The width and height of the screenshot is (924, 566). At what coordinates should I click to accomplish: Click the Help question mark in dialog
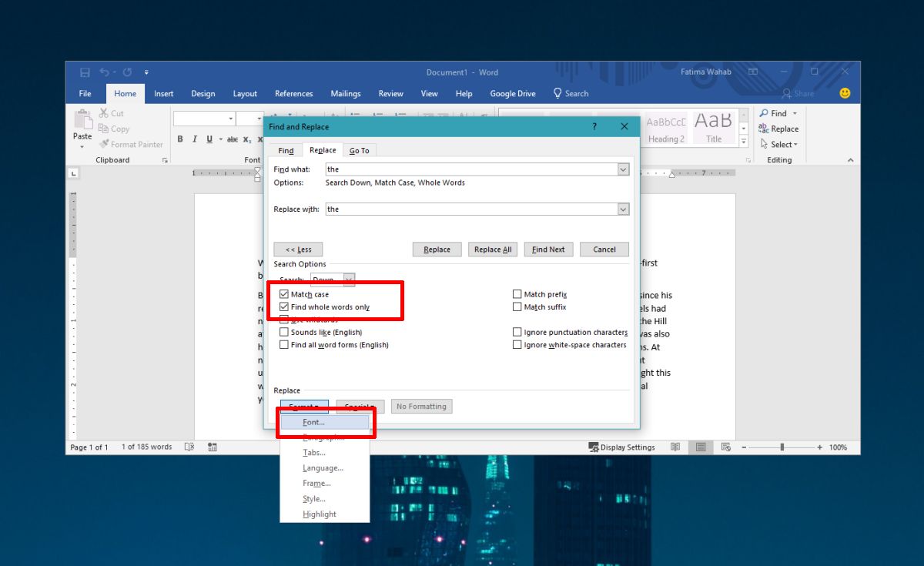(x=594, y=126)
